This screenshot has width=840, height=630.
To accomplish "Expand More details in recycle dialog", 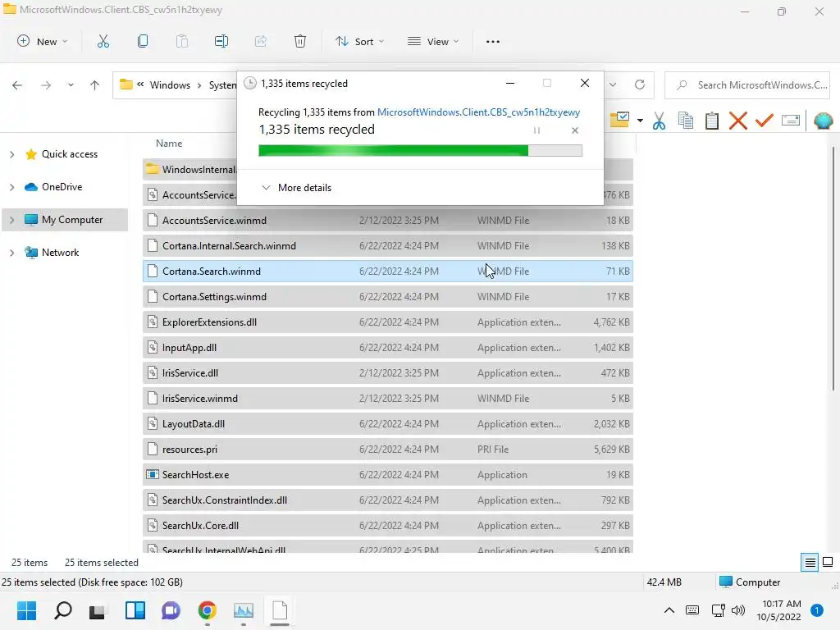I will (296, 188).
